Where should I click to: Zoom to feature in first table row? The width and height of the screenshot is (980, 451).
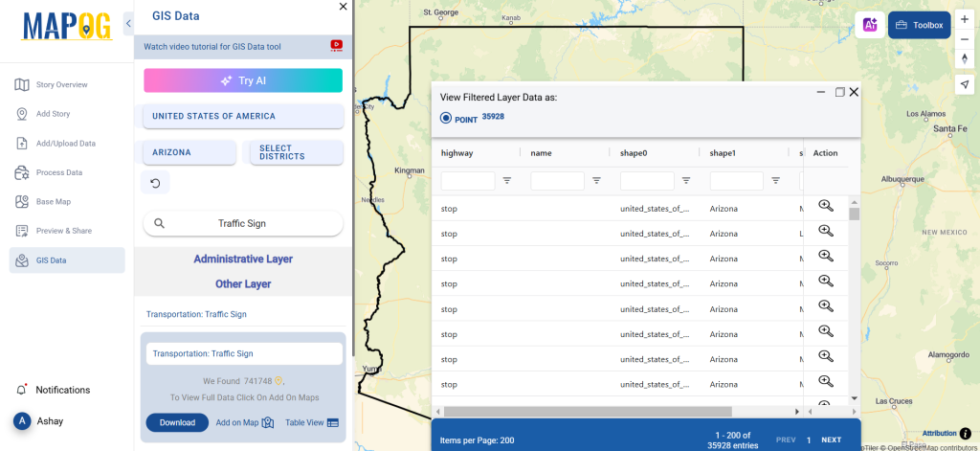coord(826,206)
